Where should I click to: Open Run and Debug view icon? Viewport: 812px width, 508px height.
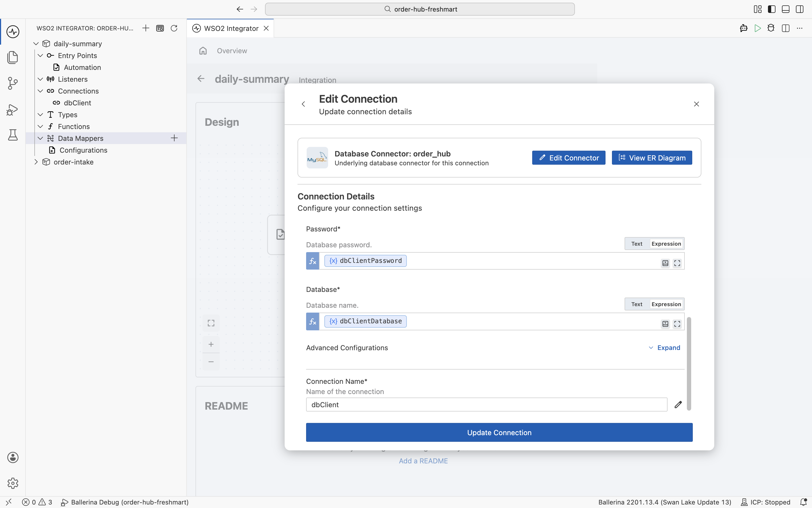pyautogui.click(x=13, y=110)
